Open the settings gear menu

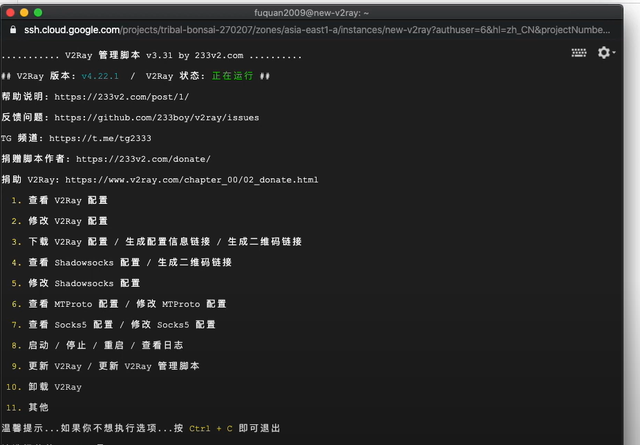606,53
